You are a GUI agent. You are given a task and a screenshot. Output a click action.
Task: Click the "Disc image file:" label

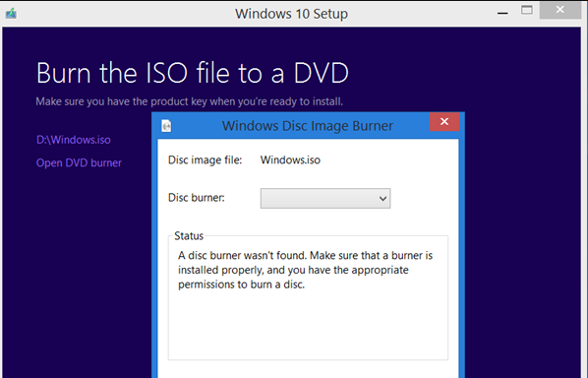205,159
